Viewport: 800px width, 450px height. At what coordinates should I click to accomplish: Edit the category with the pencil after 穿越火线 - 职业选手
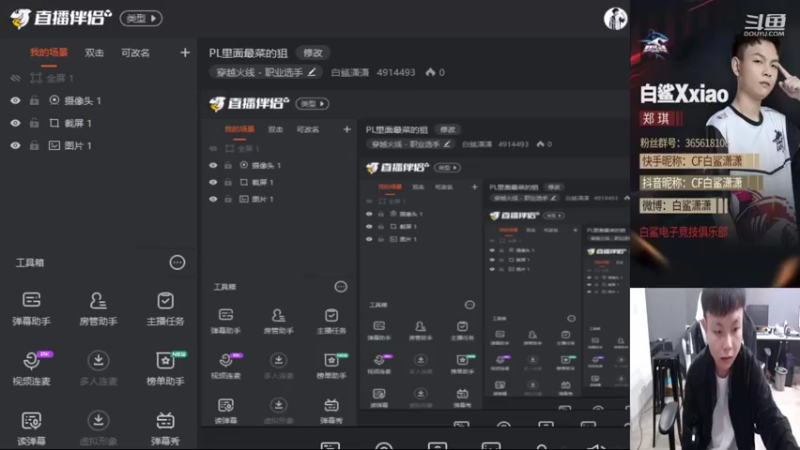pos(312,72)
